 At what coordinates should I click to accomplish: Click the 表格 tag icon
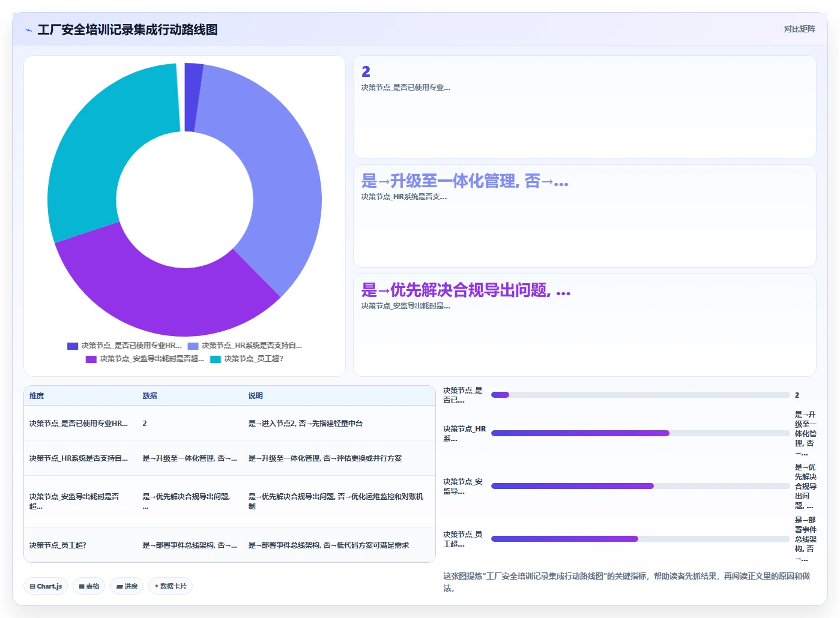82,586
